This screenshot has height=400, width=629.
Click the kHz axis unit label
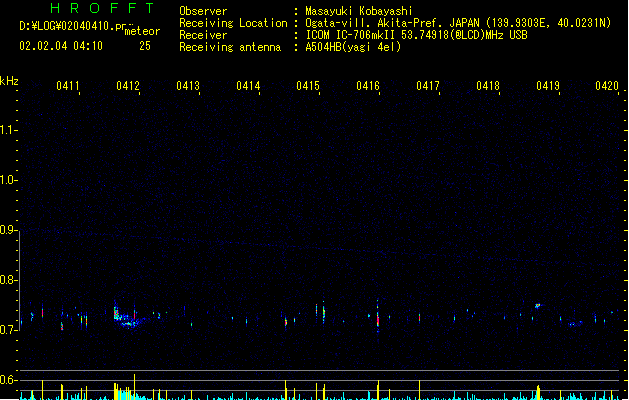9,81
